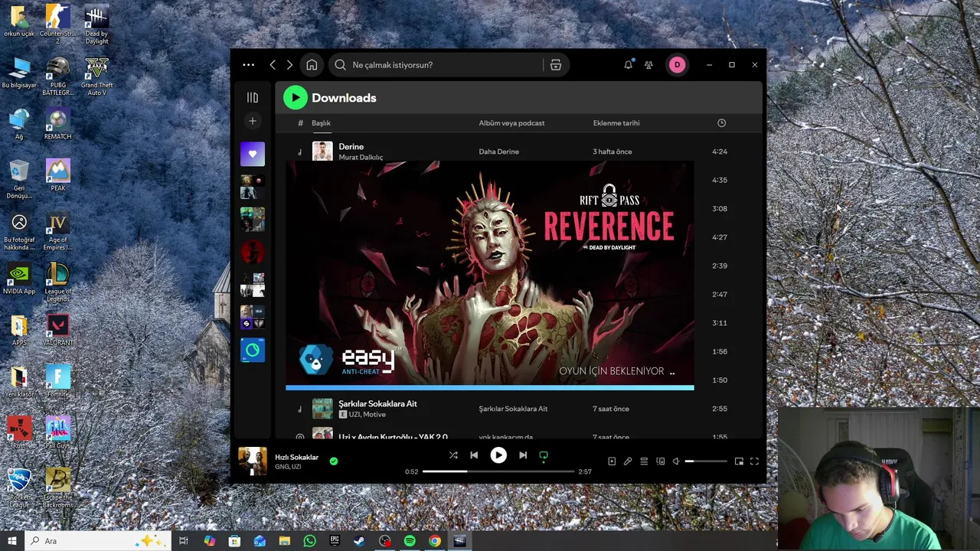
Task: Go back in Spotify navigation
Action: tap(273, 65)
